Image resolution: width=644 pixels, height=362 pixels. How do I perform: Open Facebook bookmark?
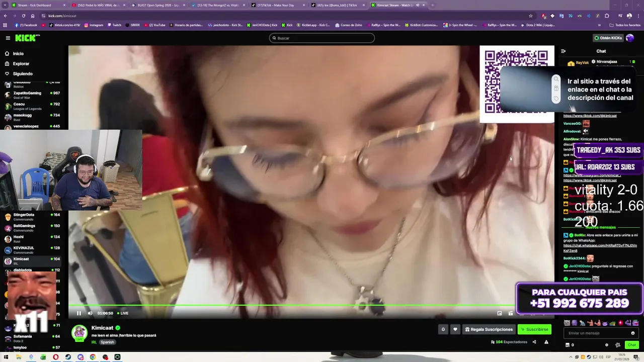click(26, 25)
